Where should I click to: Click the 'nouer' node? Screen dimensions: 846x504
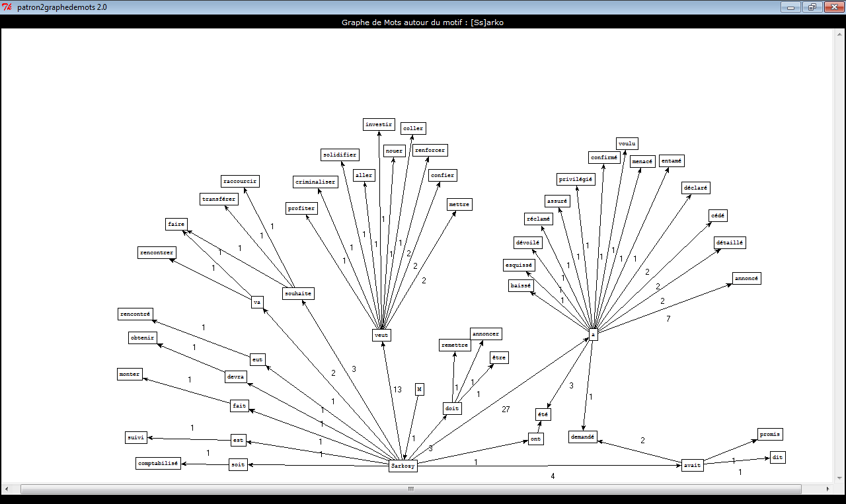395,151
